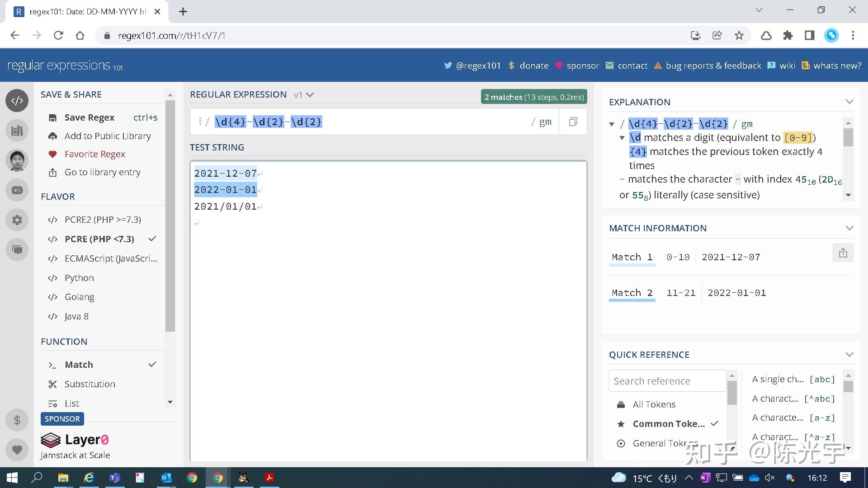Open the regex quiz gamepad icon
868x488 pixels.
pos(17,190)
